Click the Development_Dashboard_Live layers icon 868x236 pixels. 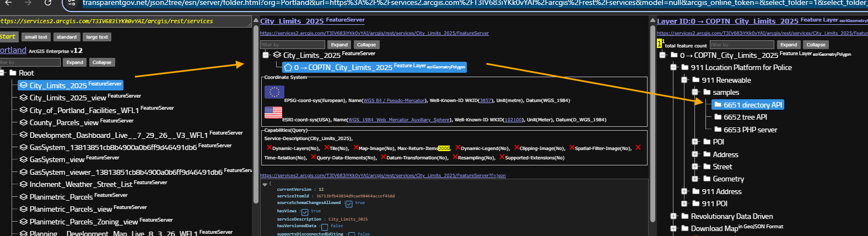23,135
